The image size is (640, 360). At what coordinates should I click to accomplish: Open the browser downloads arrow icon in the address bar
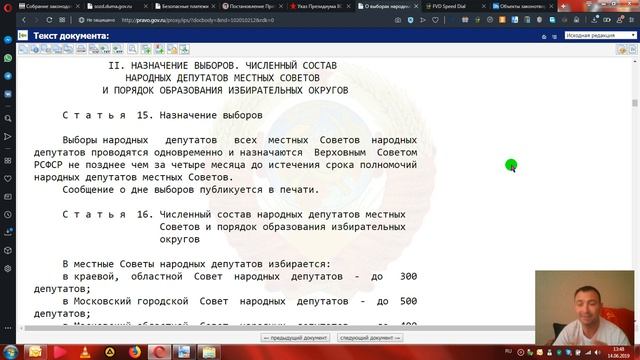point(595,20)
